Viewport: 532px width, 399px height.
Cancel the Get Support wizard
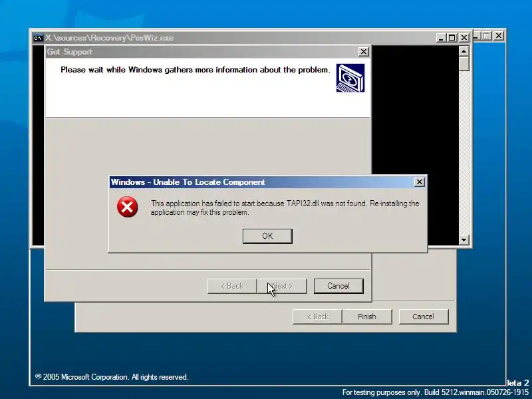coord(338,286)
